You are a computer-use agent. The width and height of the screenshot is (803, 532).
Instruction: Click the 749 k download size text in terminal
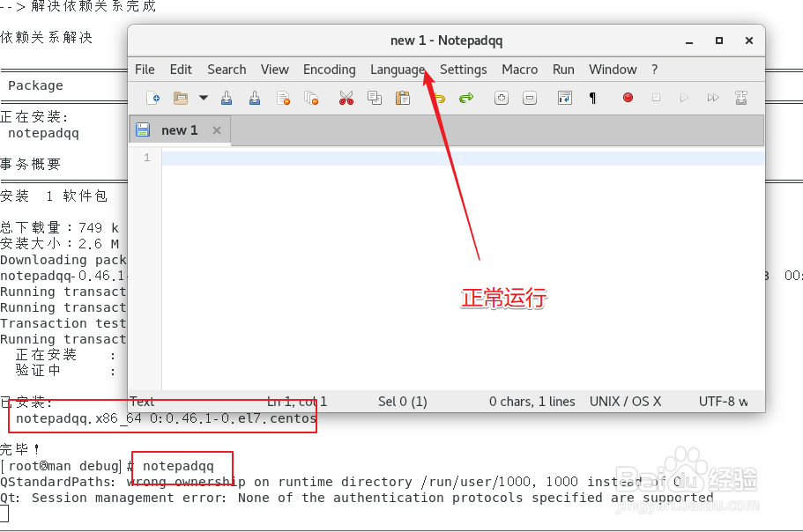pyautogui.click(x=99, y=227)
